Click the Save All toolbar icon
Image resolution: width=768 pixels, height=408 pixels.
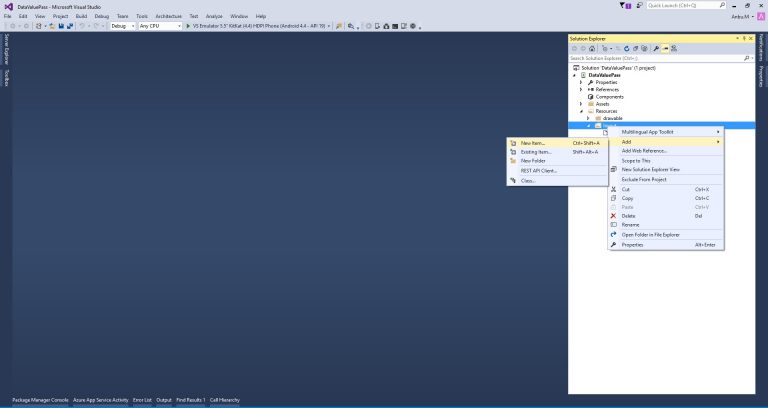click(x=70, y=26)
